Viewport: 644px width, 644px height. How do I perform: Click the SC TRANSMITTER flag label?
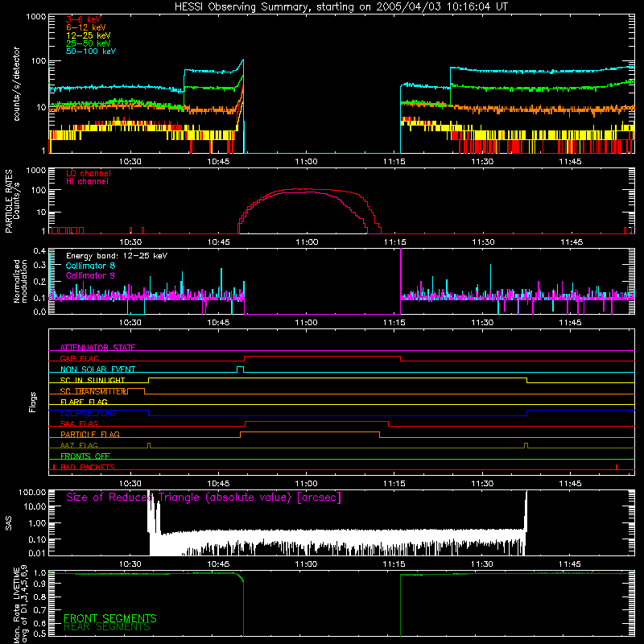click(94, 391)
